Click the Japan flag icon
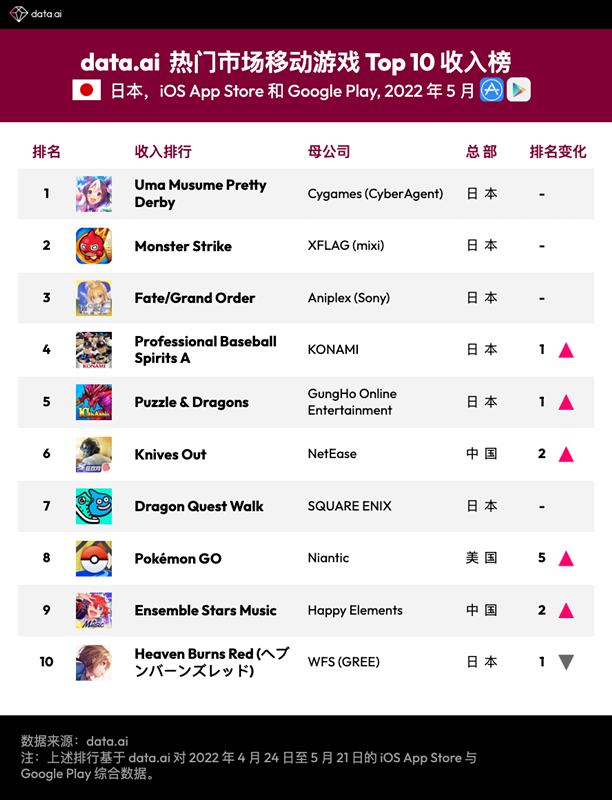612x800 pixels. coord(88,90)
